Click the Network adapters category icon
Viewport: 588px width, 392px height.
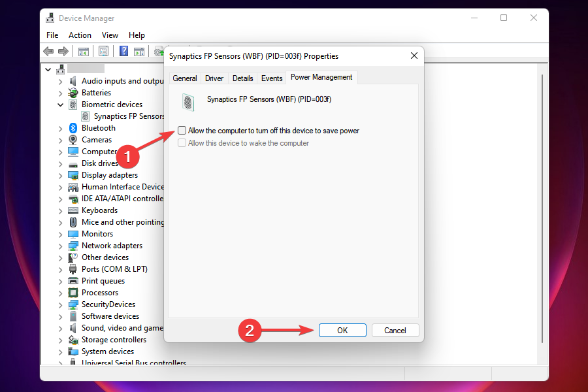(x=73, y=246)
